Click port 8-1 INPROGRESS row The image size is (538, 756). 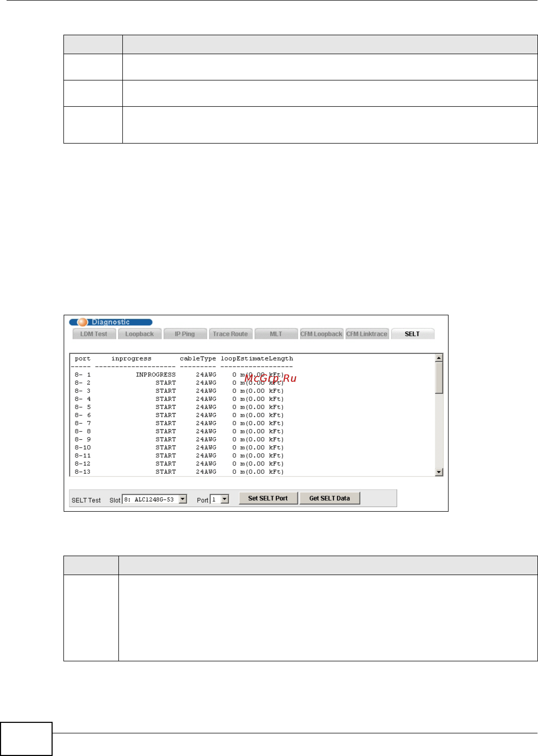(156, 374)
